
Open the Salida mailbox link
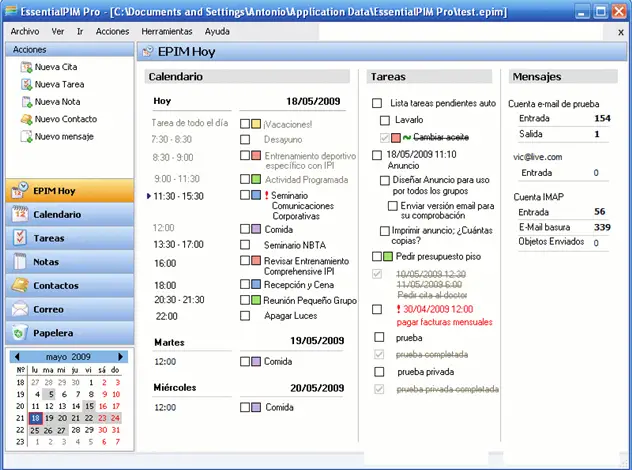coord(531,134)
